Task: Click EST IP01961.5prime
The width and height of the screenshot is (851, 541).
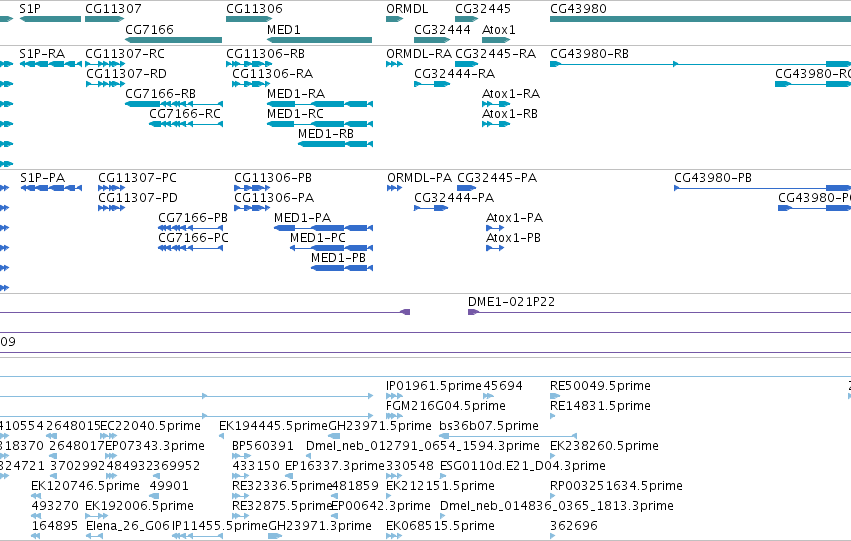Action: (x=395, y=397)
